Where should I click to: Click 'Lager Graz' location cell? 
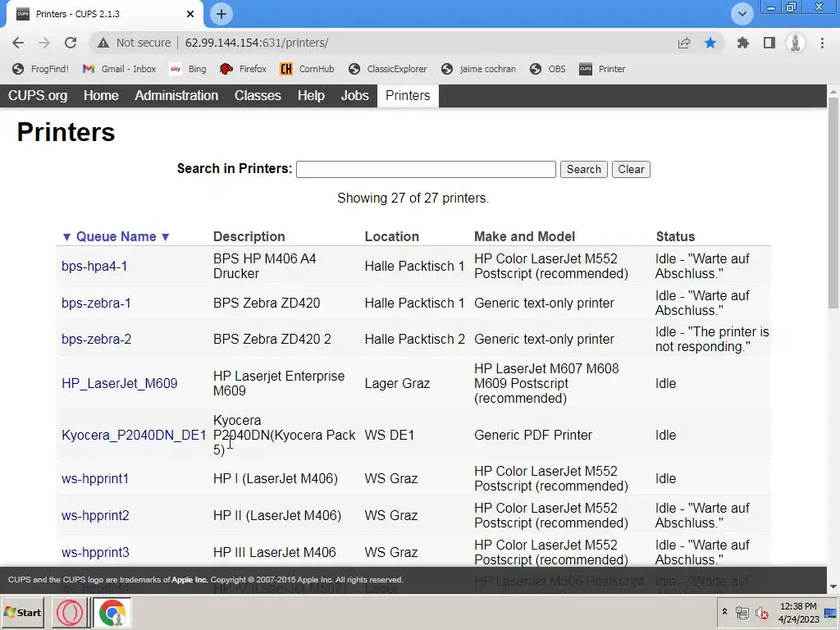point(398,384)
